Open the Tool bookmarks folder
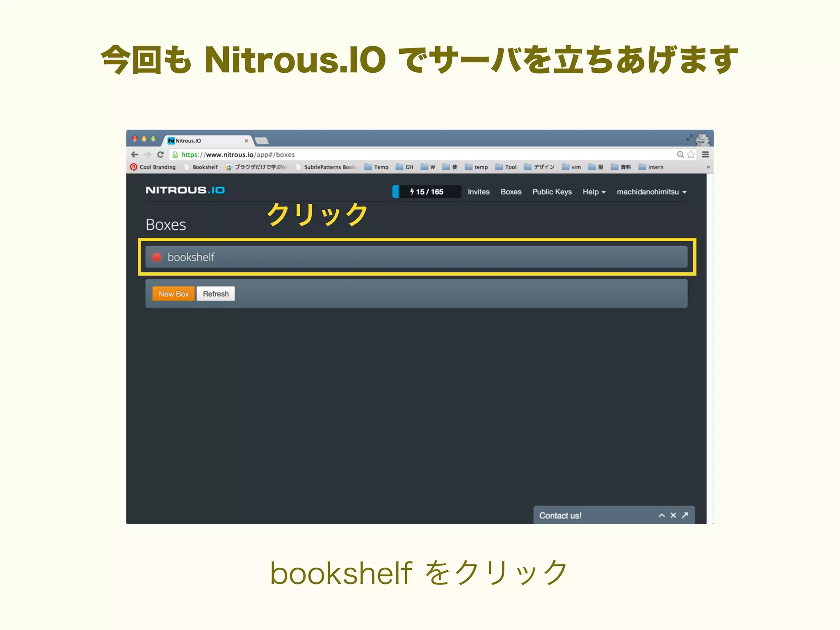The width and height of the screenshot is (840, 630). [506, 167]
